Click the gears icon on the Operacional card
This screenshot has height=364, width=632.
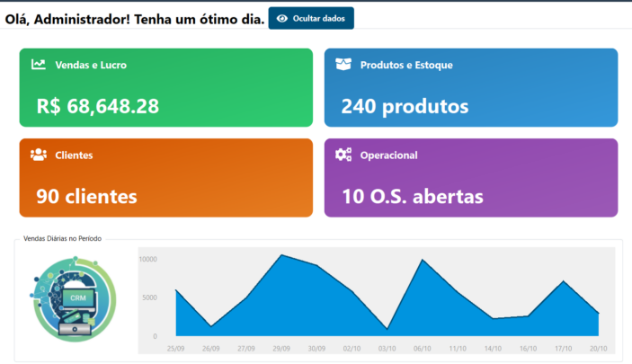click(343, 155)
